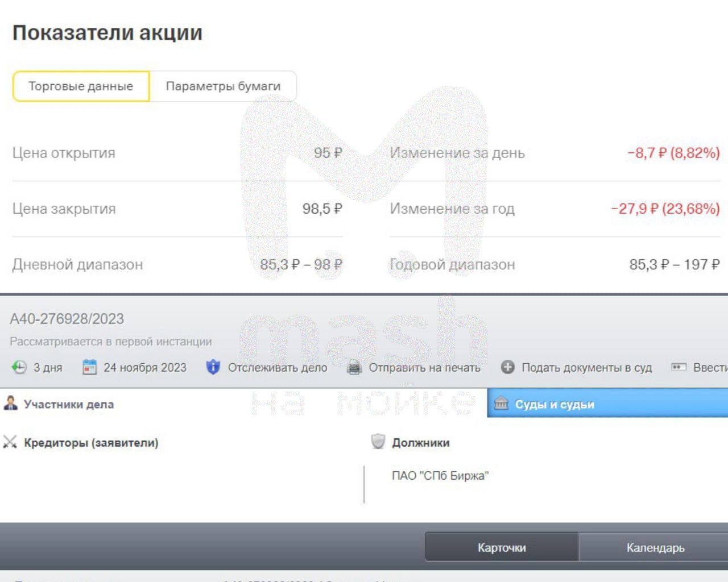Image resolution: width=728 pixels, height=582 pixels.
Task: Open the Участники дела section
Action: [x=68, y=404]
